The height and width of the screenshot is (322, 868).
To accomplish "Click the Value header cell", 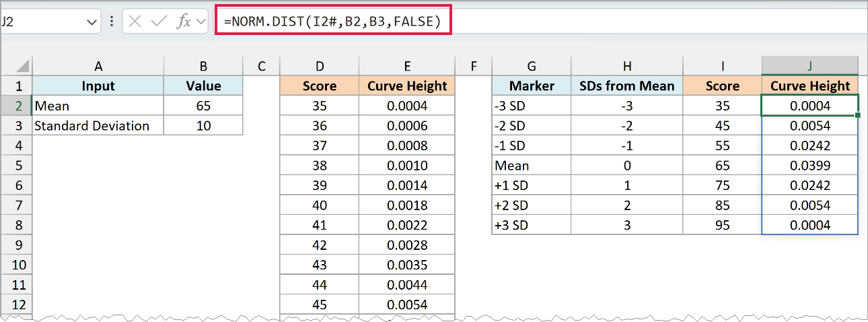I will (x=203, y=86).
